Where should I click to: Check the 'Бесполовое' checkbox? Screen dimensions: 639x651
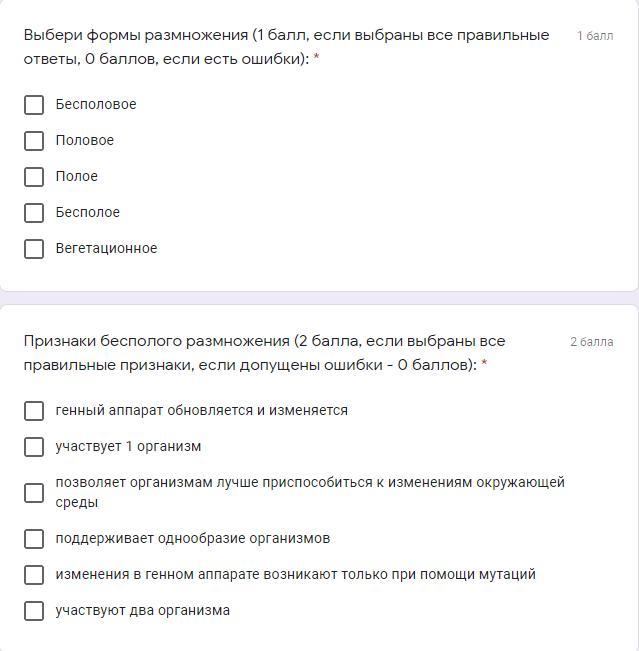34,105
